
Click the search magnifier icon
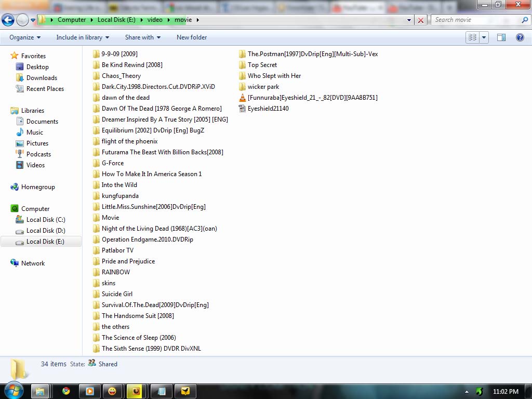point(525,20)
